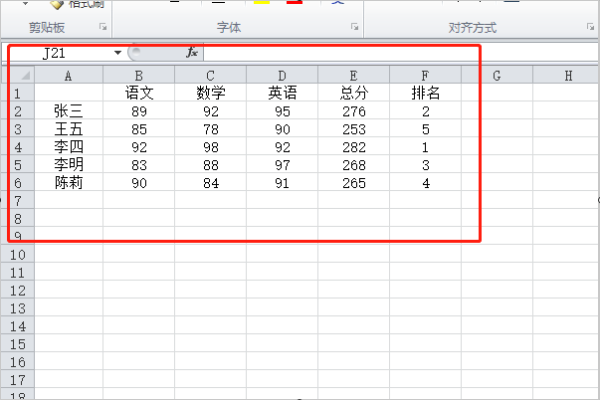This screenshot has width=600, height=400.
Task: Click the cell containing 英语
Action: coord(282,93)
